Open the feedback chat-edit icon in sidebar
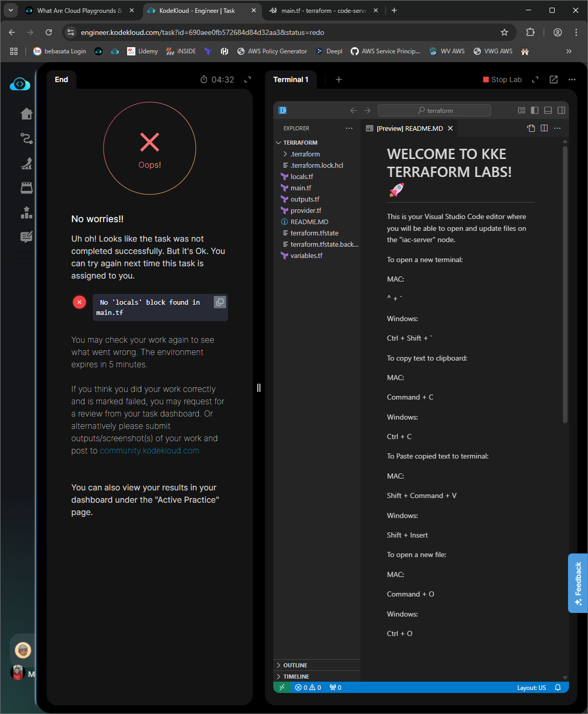Screen dimensions: 588x714 tap(26, 237)
